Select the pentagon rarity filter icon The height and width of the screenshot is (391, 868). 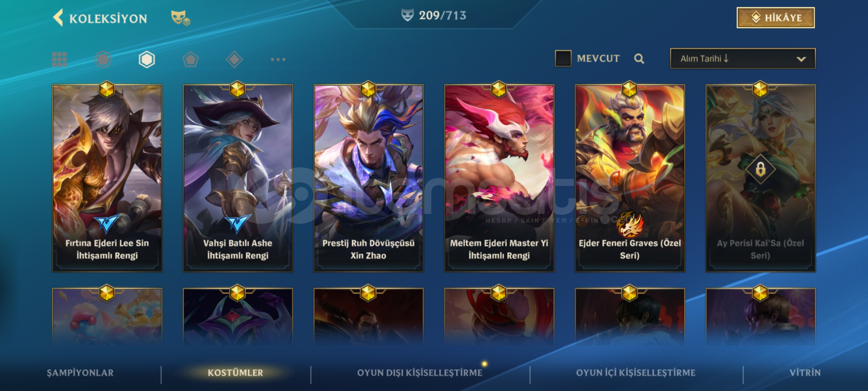click(191, 59)
